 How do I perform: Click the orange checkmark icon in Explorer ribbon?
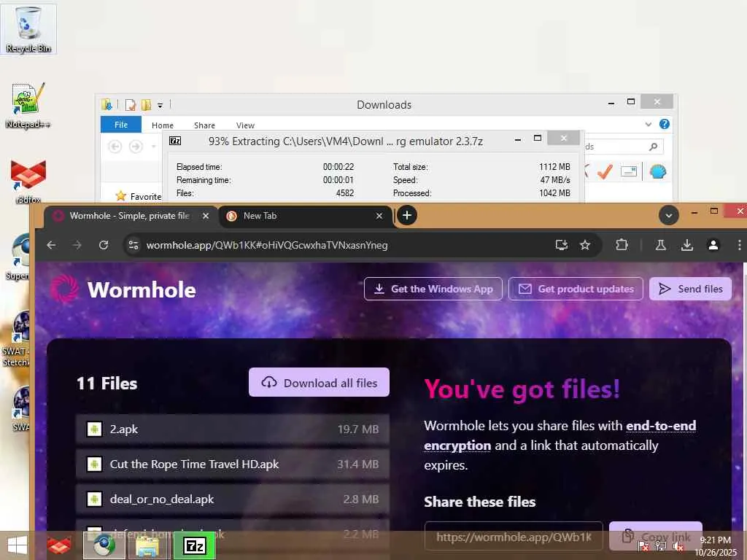point(605,171)
